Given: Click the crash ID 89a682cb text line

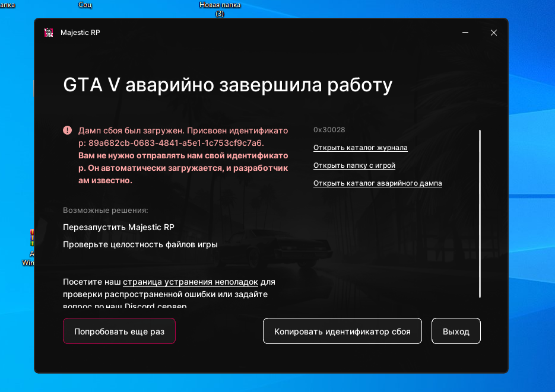Looking at the screenshot, I should click(x=172, y=143).
